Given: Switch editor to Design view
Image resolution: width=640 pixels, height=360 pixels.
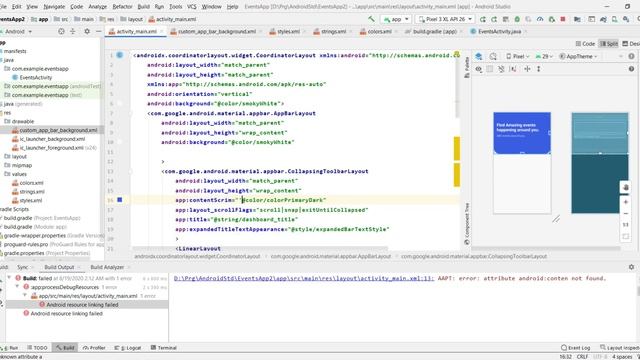Looking at the screenshot, I should [631, 43].
